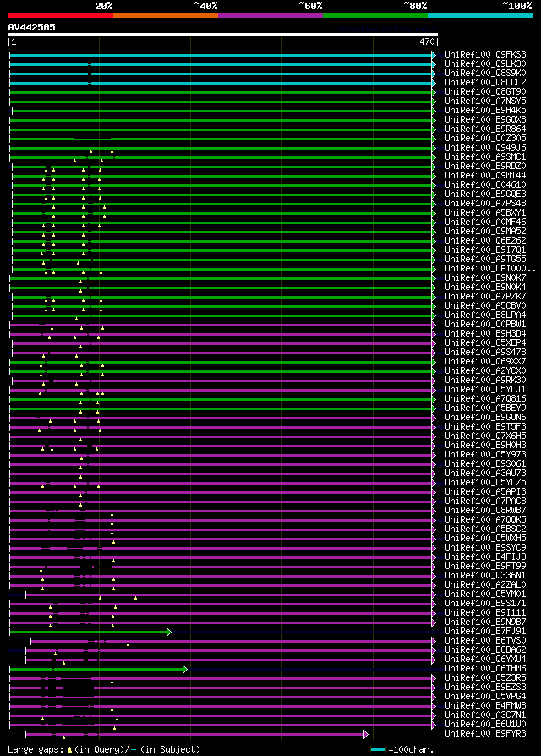Select the UniRef100_A5BEY9 hit

485,408
